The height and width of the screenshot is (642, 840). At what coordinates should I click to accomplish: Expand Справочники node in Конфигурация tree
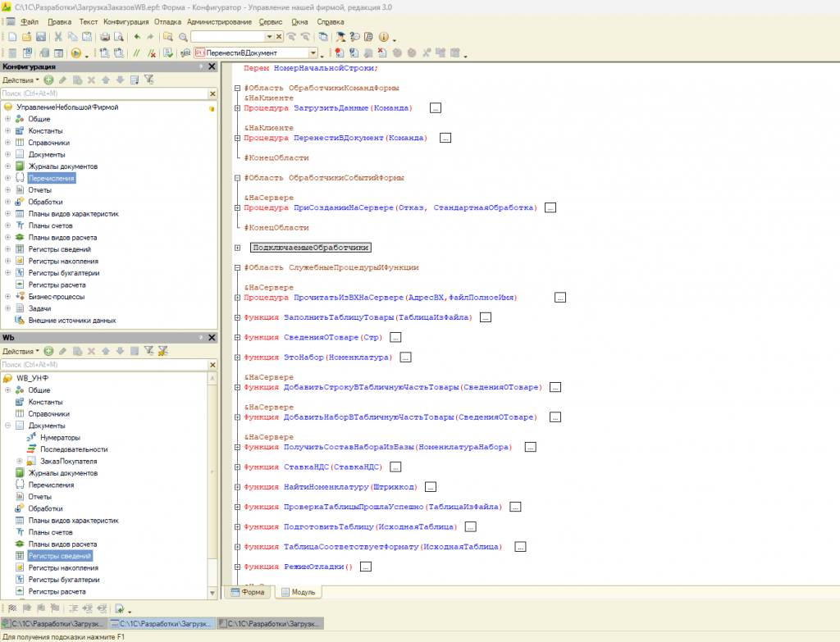pos(7,143)
